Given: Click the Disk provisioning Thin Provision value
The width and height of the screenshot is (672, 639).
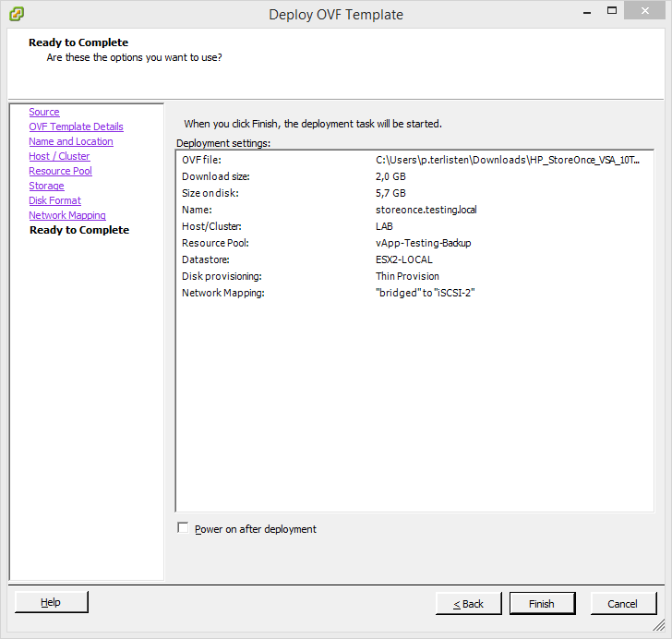Looking at the screenshot, I should point(407,276).
